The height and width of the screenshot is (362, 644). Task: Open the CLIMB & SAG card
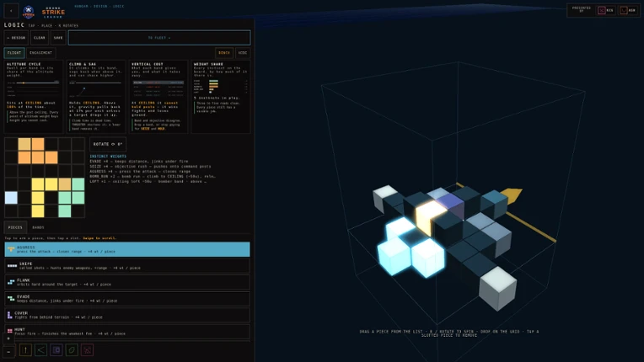[x=96, y=97]
